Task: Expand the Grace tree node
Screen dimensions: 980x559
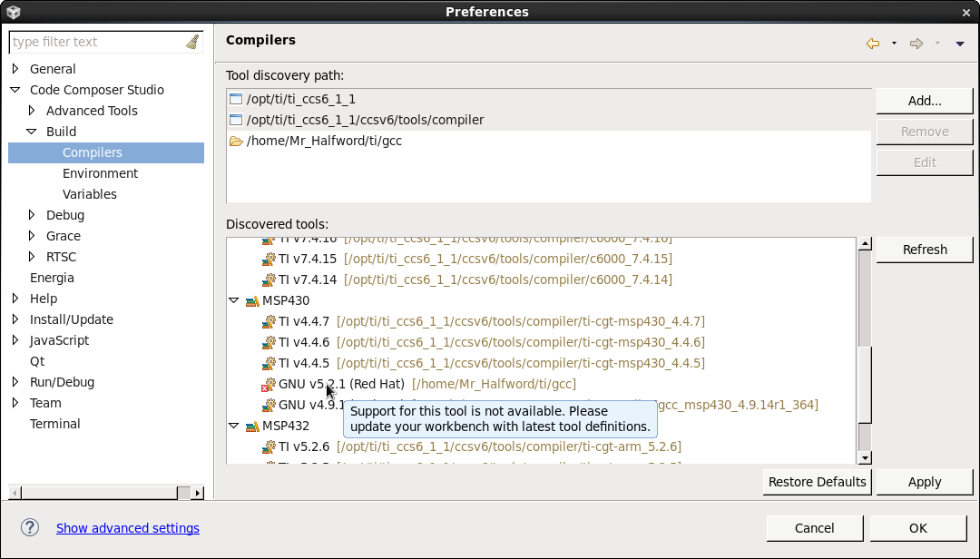Action: tap(32, 236)
